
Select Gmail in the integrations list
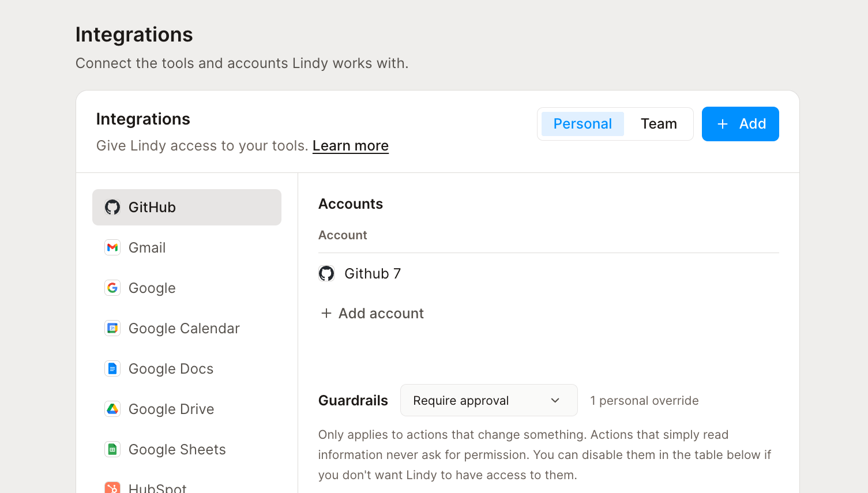click(187, 247)
